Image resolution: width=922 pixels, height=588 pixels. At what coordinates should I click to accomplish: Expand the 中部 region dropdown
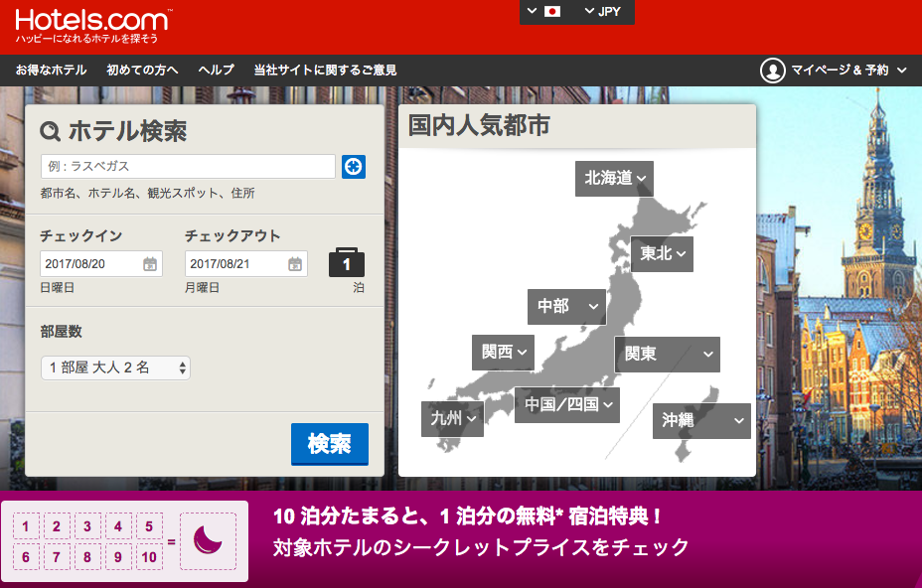(x=567, y=306)
